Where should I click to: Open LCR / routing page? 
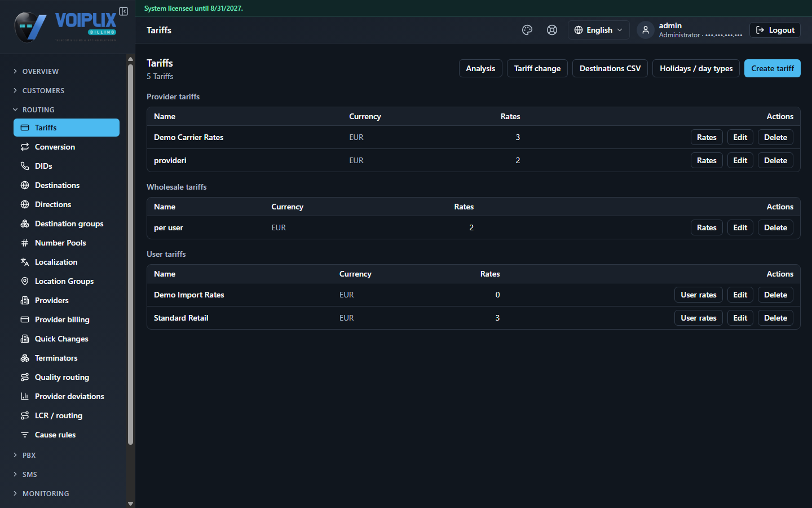pyautogui.click(x=67, y=415)
